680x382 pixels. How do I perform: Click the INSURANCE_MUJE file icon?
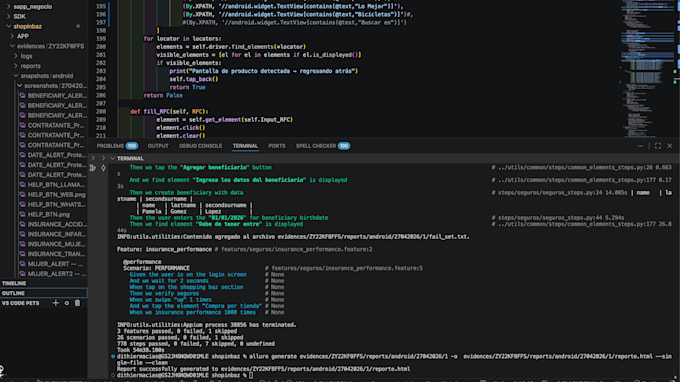(x=23, y=244)
